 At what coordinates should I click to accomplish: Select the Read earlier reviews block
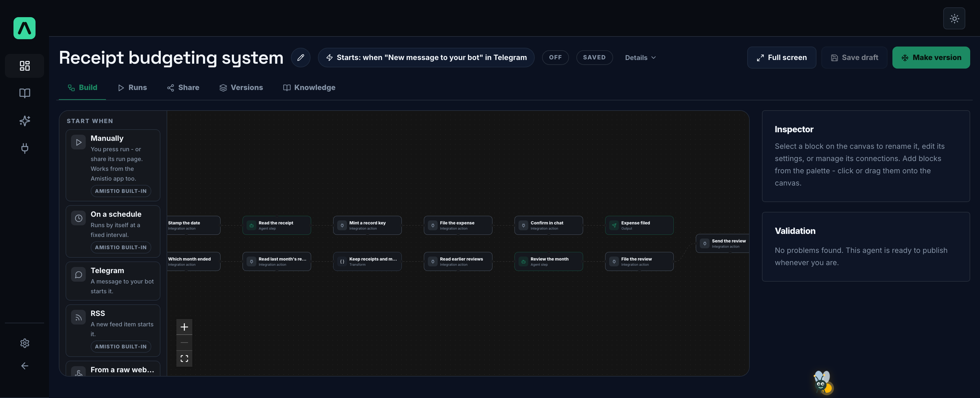[x=458, y=261]
